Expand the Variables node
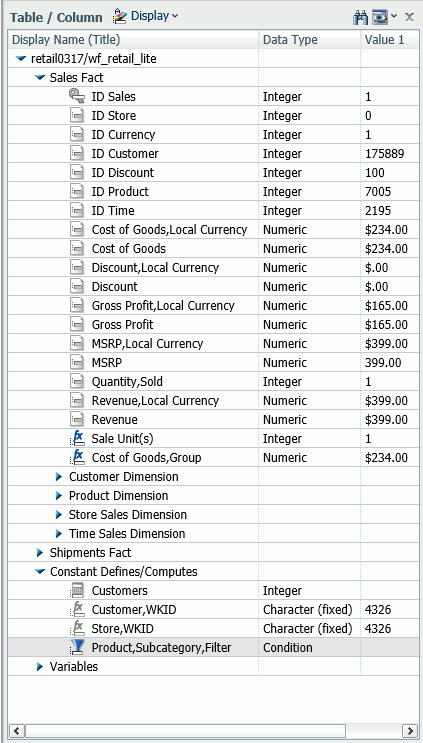The width and height of the screenshot is (423, 743). (x=40, y=667)
